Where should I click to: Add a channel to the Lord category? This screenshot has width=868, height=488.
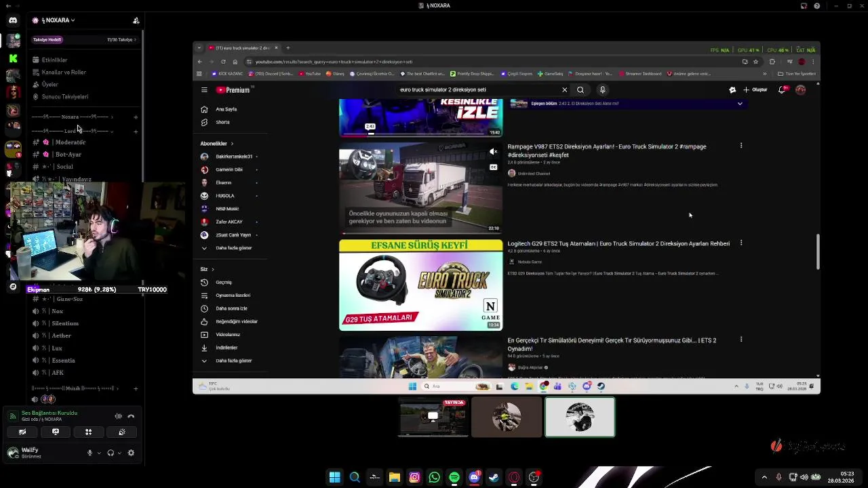[136, 131]
